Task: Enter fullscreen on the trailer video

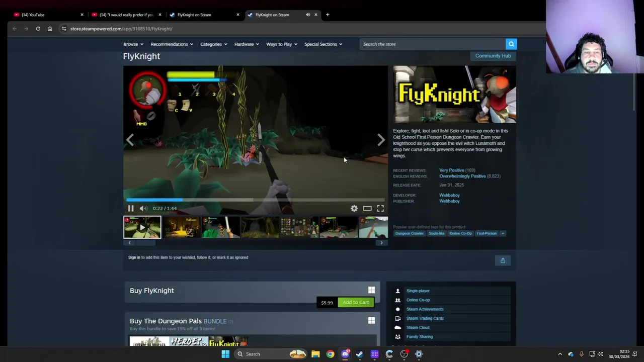Action: coord(380,208)
